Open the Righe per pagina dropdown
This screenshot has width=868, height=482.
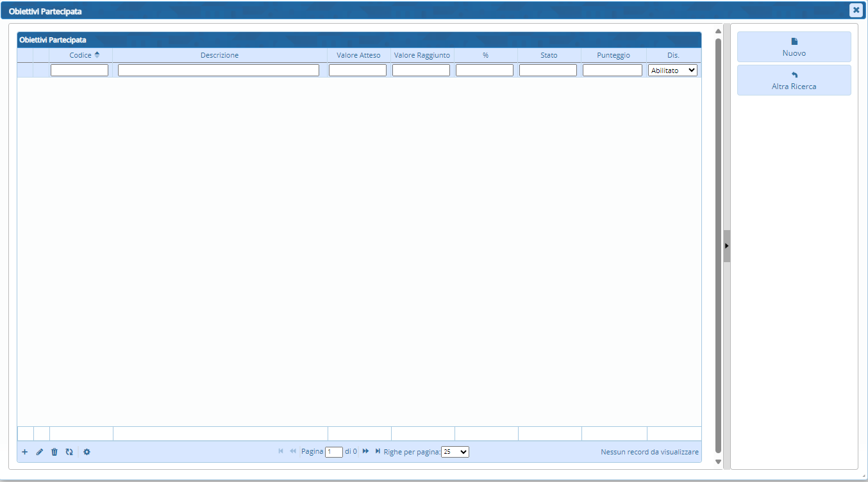(x=455, y=452)
